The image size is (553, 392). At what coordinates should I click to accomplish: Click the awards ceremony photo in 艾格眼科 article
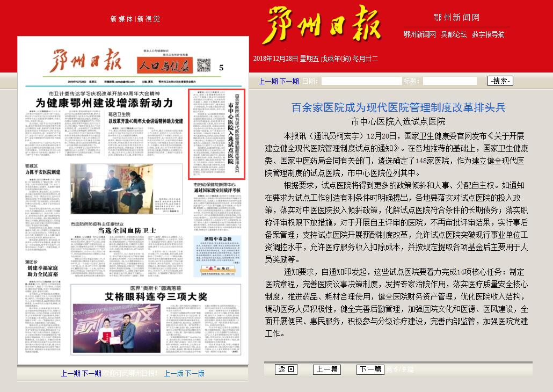tap(117, 328)
